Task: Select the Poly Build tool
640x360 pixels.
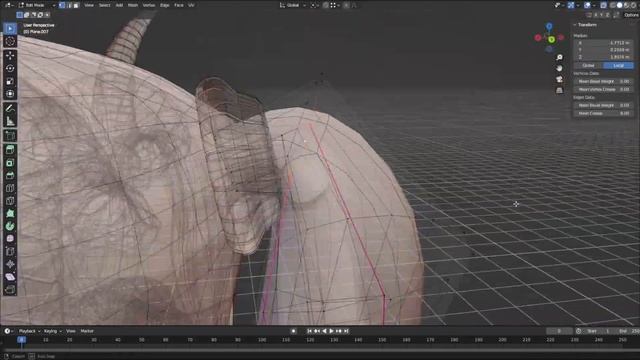Action: coord(10,213)
